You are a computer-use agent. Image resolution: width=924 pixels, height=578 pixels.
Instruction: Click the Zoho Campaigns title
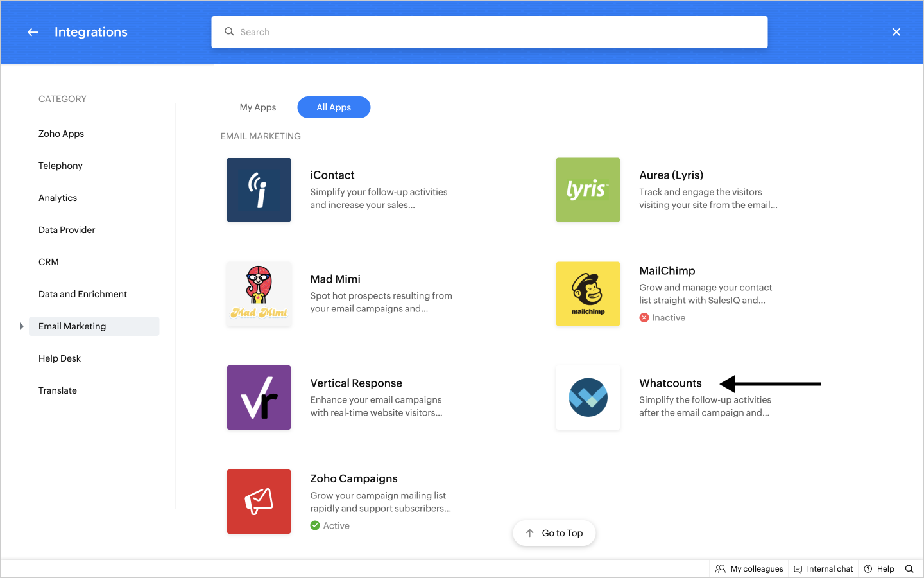[354, 478]
